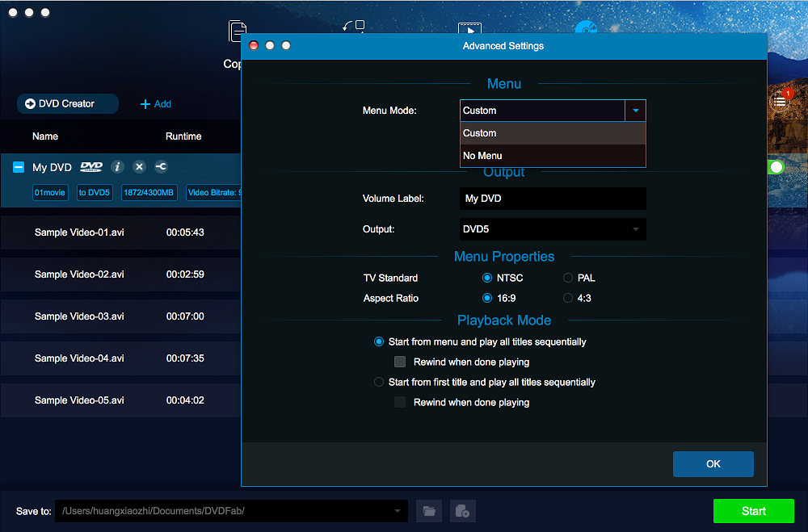808x532 pixels.
Task: Click the Volume Label field My DVD
Action: (x=553, y=199)
